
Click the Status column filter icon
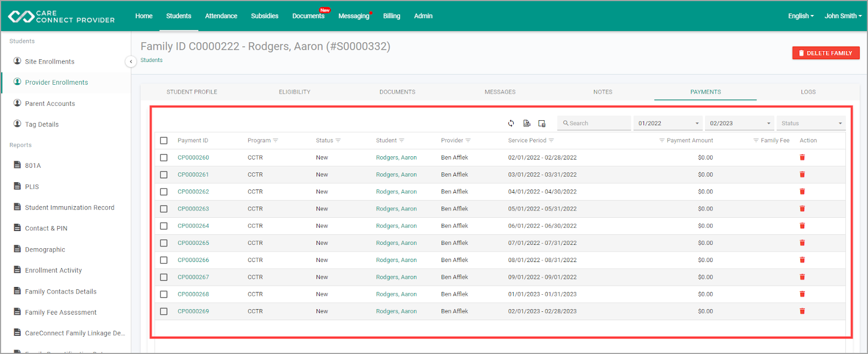coord(338,141)
